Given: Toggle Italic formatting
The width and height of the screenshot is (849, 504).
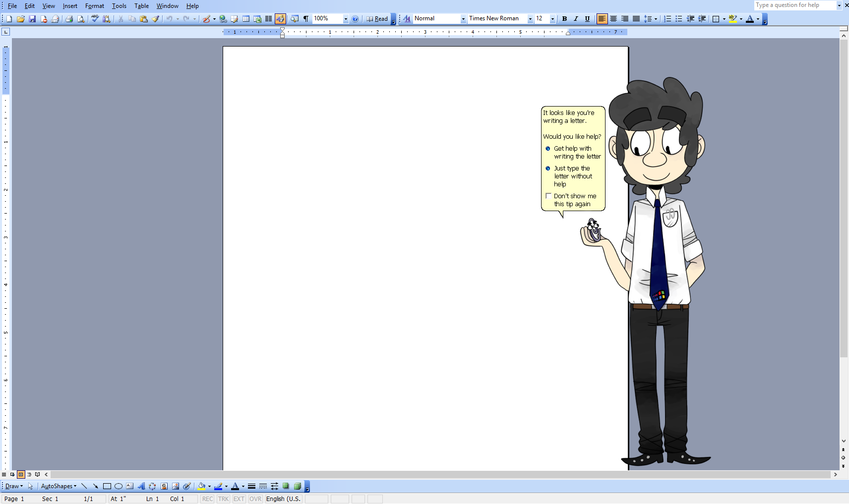Looking at the screenshot, I should 576,19.
